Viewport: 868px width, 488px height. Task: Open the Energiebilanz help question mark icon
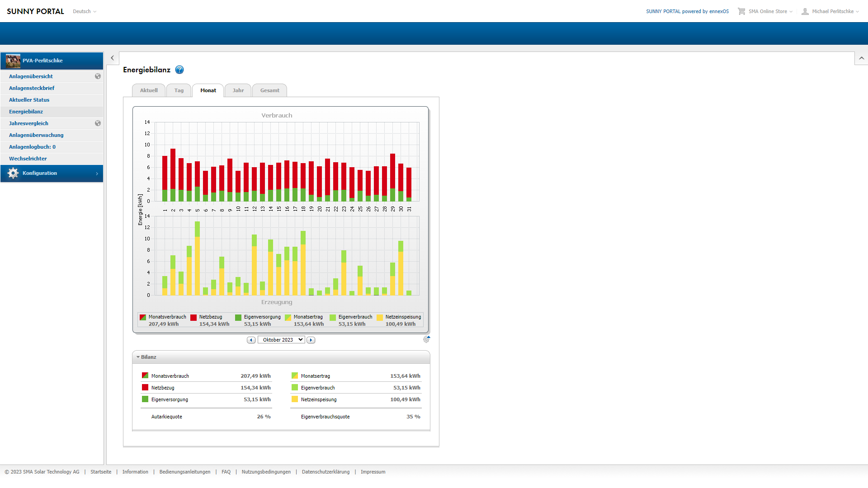point(179,70)
